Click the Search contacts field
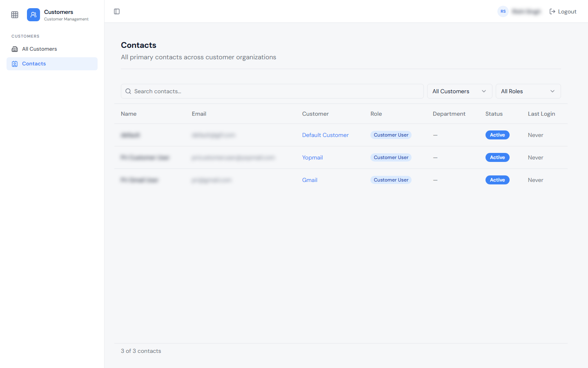588x368 pixels. pos(272,91)
